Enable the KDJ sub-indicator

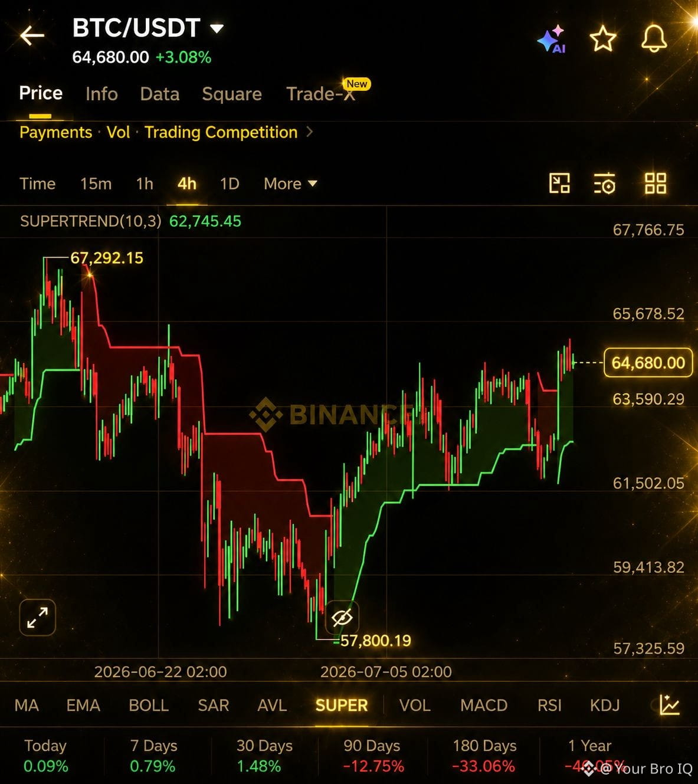[605, 706]
